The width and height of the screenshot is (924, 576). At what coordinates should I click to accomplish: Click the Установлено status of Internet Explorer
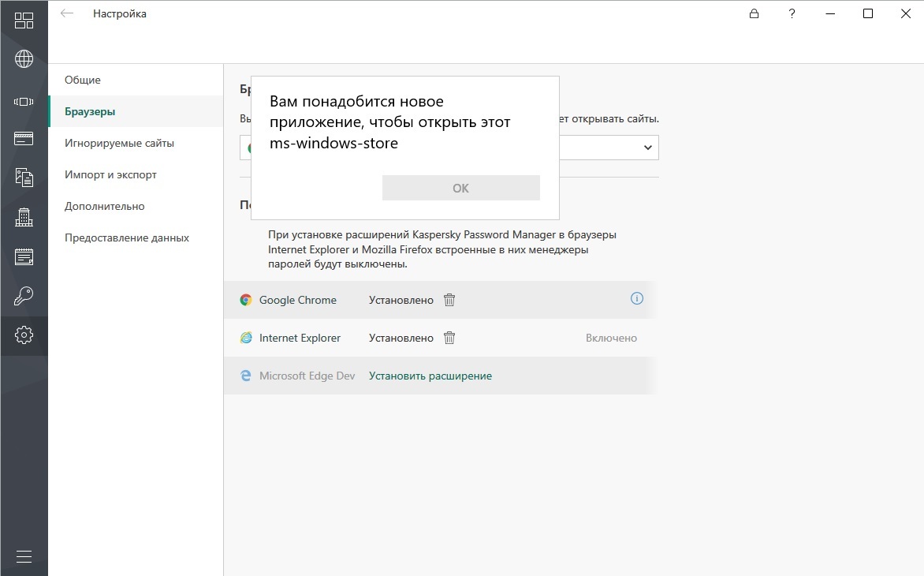tap(401, 338)
